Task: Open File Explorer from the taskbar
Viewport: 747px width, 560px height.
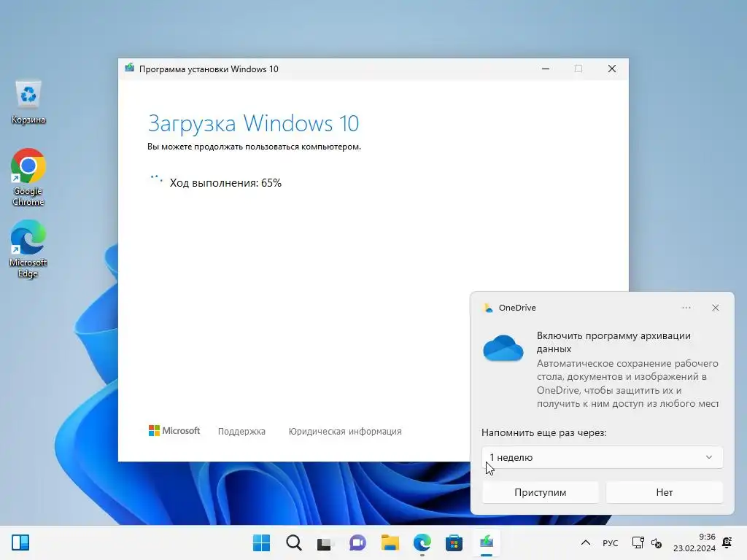Action: click(390, 542)
